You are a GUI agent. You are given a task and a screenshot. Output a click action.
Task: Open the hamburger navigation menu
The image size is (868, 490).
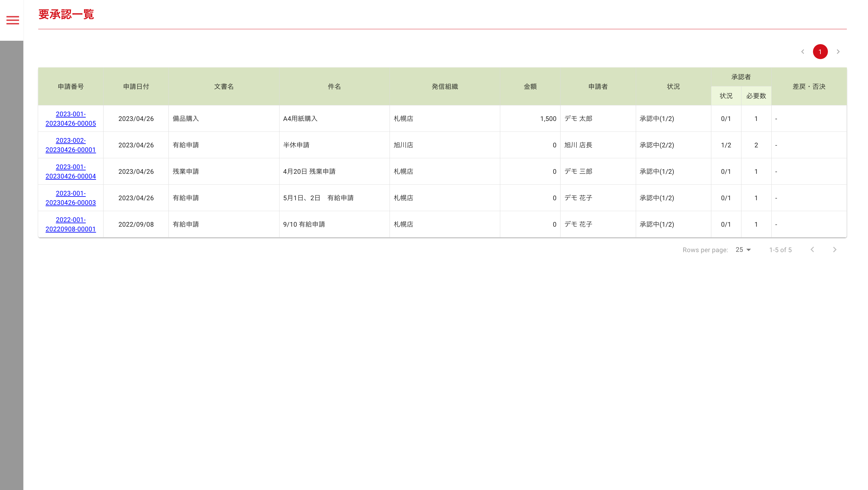pyautogui.click(x=12, y=20)
